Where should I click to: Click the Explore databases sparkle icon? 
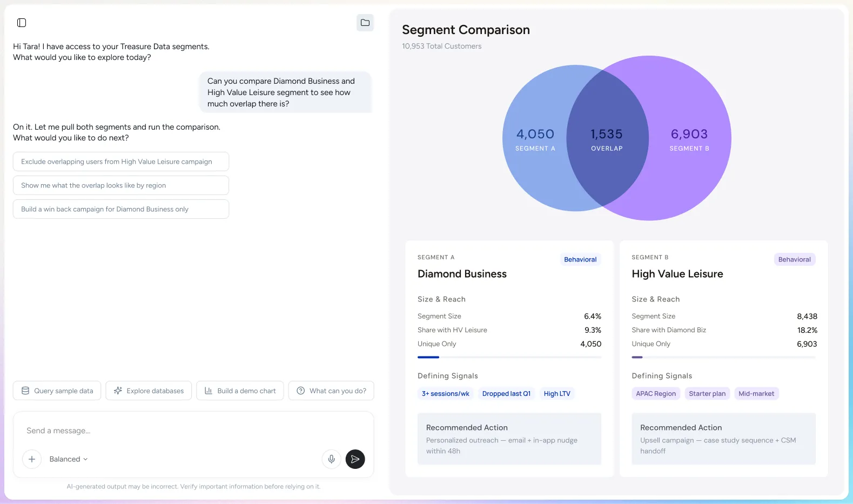118,391
